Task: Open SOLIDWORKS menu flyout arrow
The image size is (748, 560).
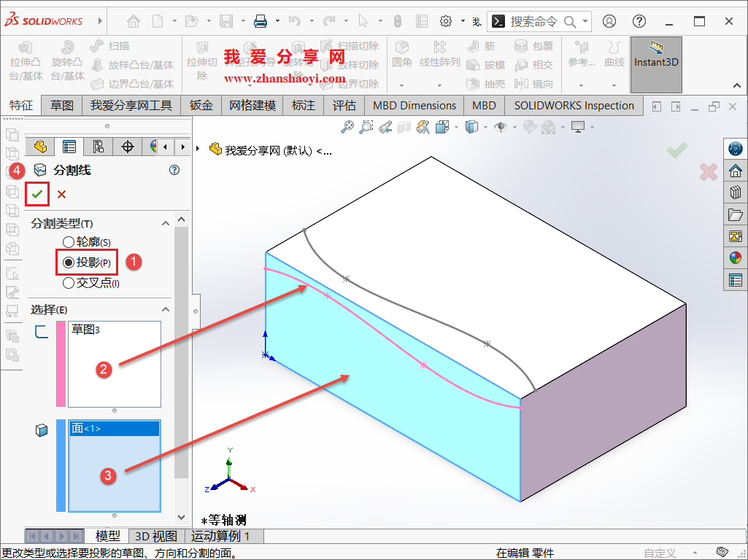Action: pyautogui.click(x=100, y=21)
